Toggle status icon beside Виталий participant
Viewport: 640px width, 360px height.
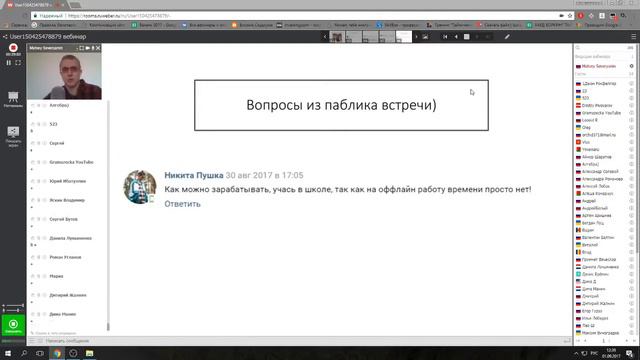tap(631, 245)
